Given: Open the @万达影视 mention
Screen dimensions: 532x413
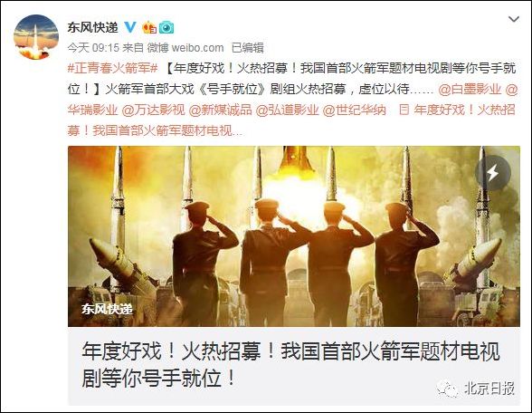Looking at the screenshot, I should tap(154, 110).
